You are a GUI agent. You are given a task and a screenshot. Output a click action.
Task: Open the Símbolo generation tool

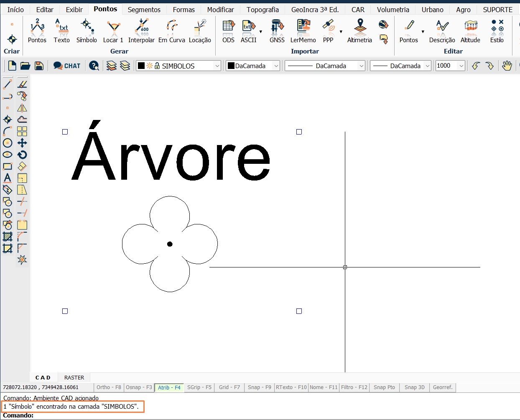[x=87, y=30]
